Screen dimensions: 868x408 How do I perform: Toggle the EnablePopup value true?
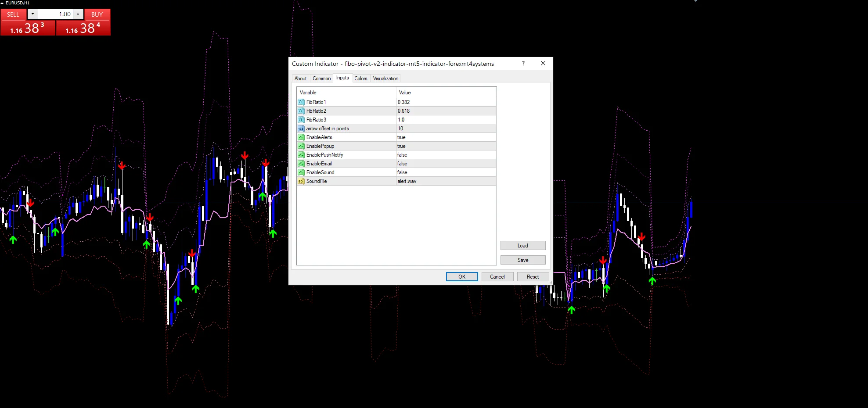click(x=446, y=146)
